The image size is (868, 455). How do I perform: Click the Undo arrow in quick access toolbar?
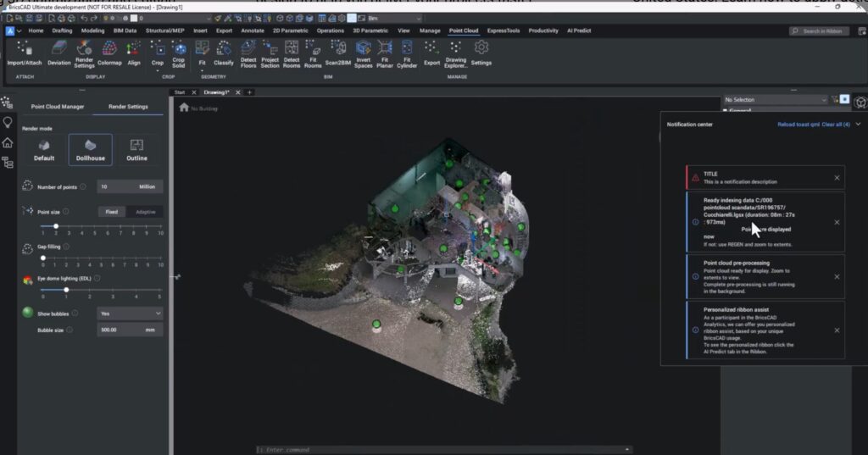click(x=84, y=19)
